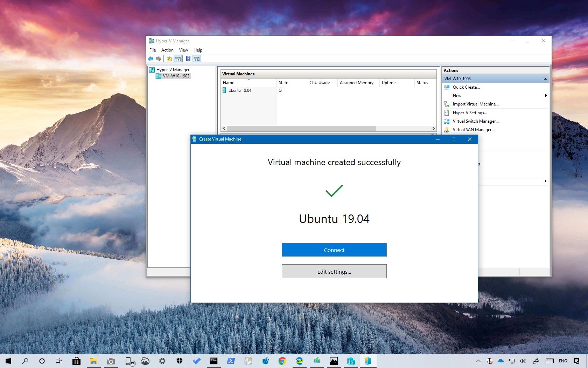This screenshot has height=368, width=588.
Task: Click the Help question mark toolbar icon
Action: [x=188, y=59]
